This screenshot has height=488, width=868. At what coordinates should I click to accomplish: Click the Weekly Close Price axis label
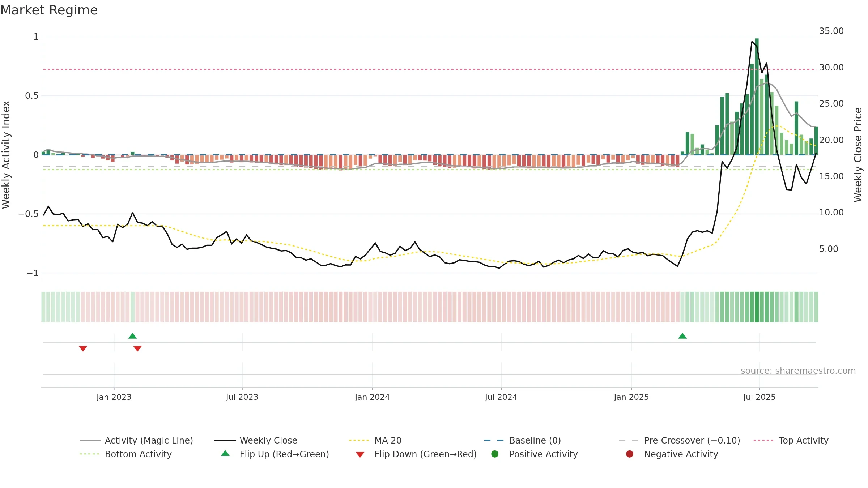858,155
